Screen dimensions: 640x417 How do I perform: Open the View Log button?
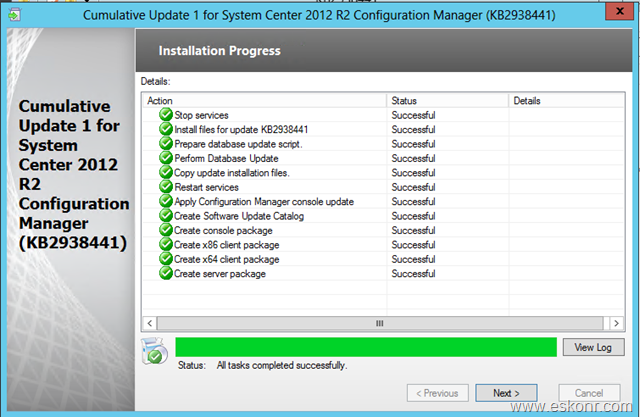593,347
